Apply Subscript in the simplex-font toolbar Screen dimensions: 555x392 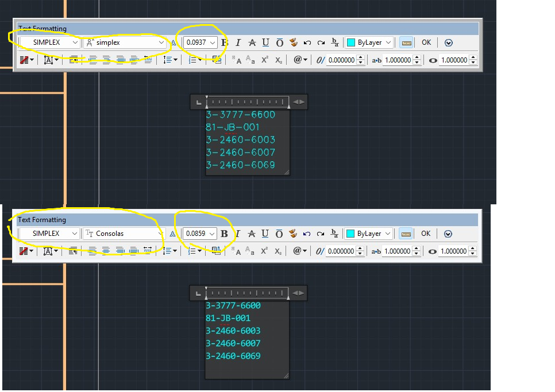279,60
